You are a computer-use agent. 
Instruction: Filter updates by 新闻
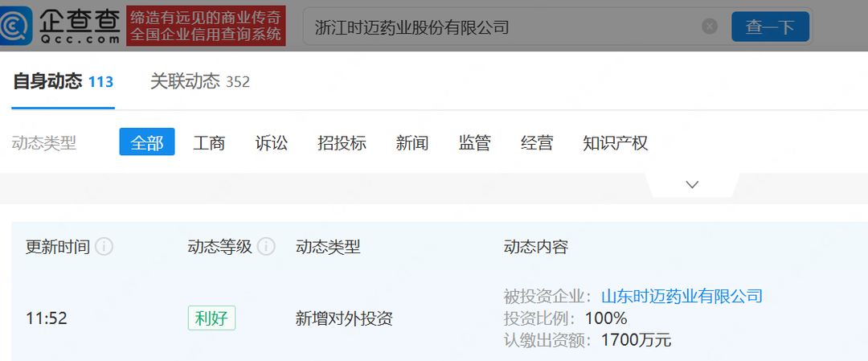click(411, 143)
